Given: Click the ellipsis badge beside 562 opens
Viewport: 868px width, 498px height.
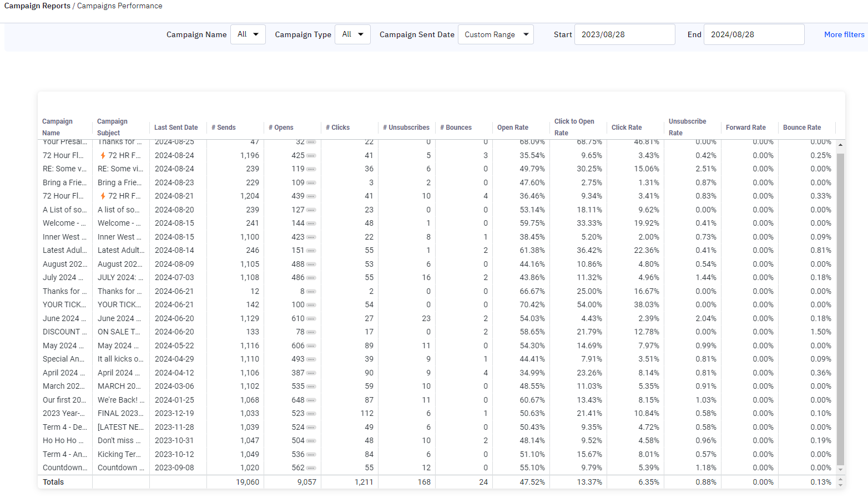Looking at the screenshot, I should (311, 468).
